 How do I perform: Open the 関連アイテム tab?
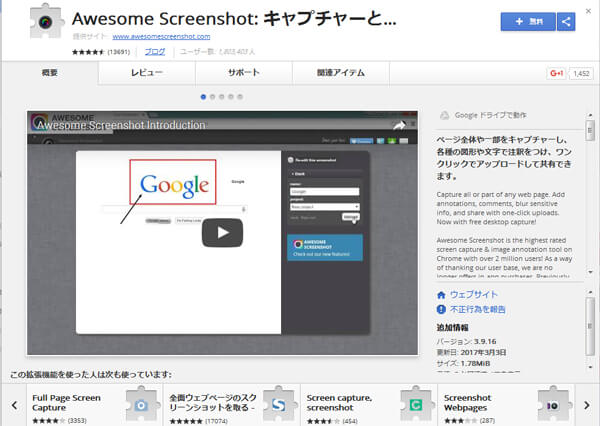coord(341,74)
